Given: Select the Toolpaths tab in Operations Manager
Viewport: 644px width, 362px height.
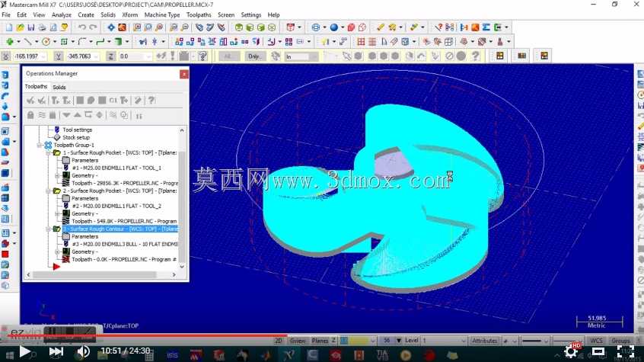Looking at the screenshot, I should (x=36, y=86).
